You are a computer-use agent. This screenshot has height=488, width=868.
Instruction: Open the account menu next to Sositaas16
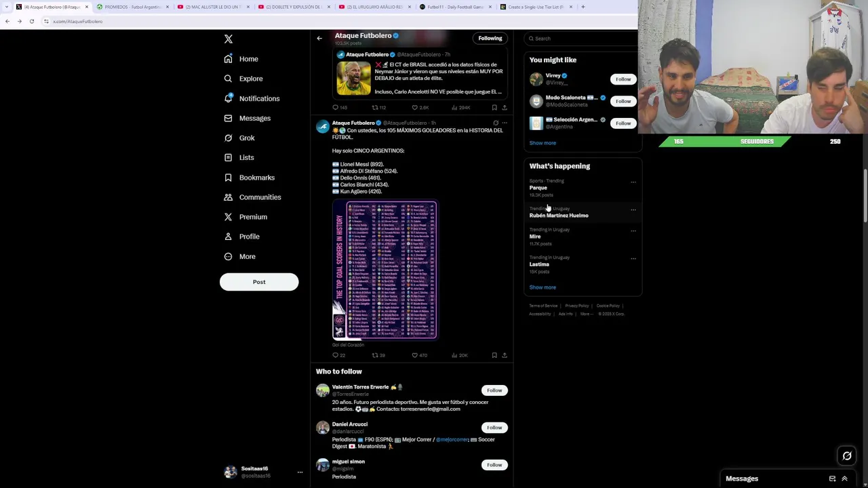(300, 472)
